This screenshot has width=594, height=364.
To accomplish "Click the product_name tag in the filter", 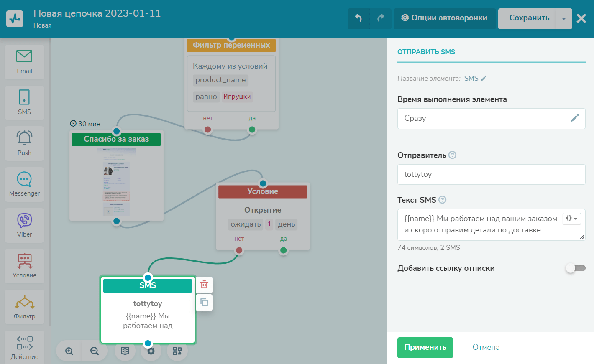I will [220, 80].
